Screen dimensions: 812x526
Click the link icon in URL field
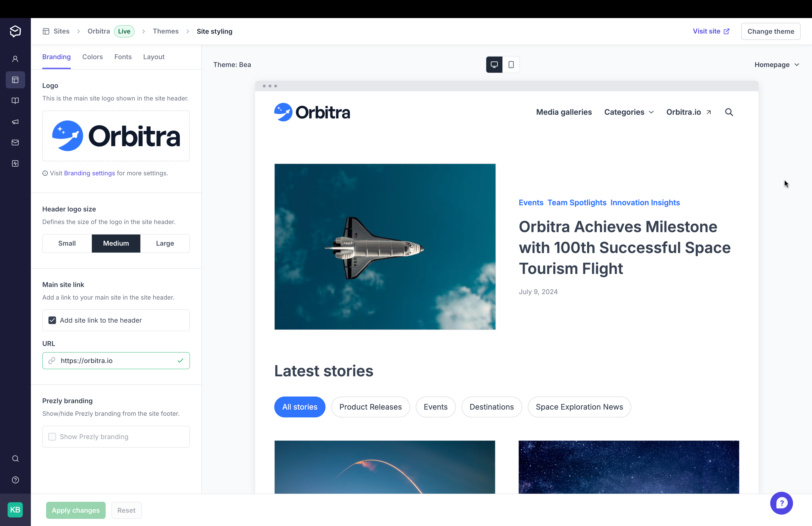click(53, 360)
